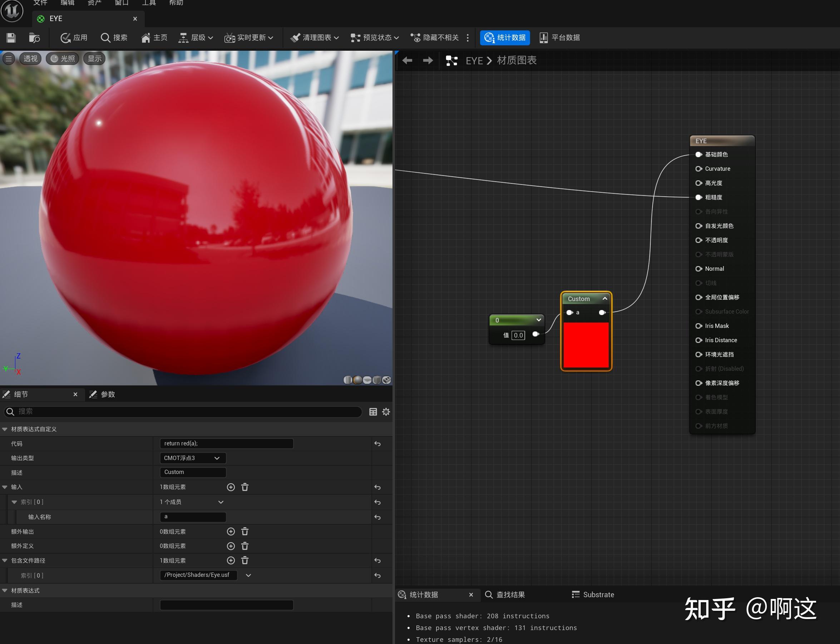This screenshot has width=840, height=644.
Task: Go to the material graph home view
Action: (x=154, y=38)
